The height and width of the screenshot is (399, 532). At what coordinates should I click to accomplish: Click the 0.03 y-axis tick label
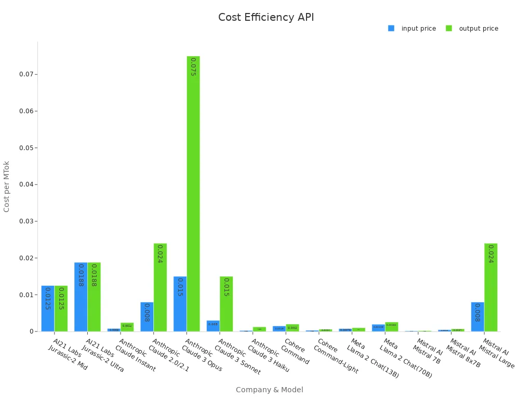(26, 221)
